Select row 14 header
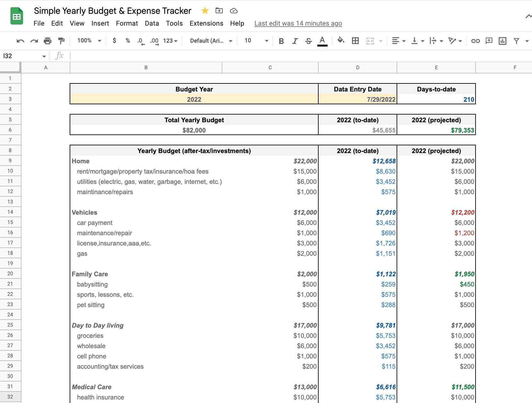This screenshot has width=532, height=403. [10, 212]
